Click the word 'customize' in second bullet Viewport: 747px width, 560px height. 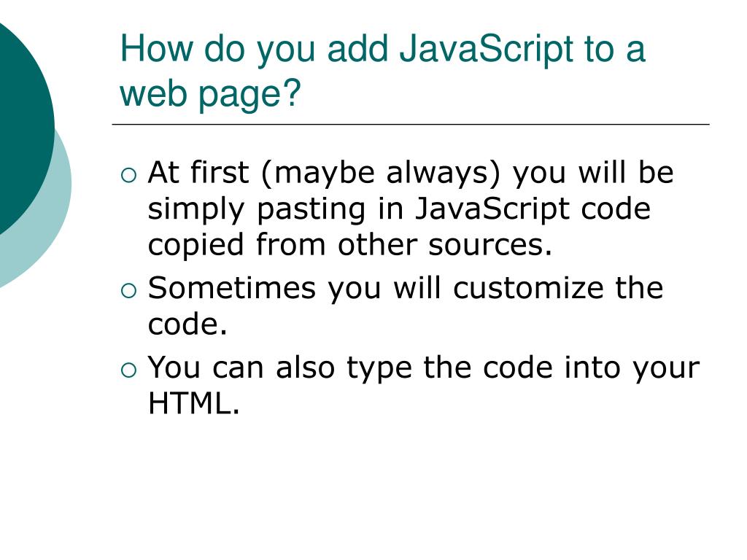point(528,288)
